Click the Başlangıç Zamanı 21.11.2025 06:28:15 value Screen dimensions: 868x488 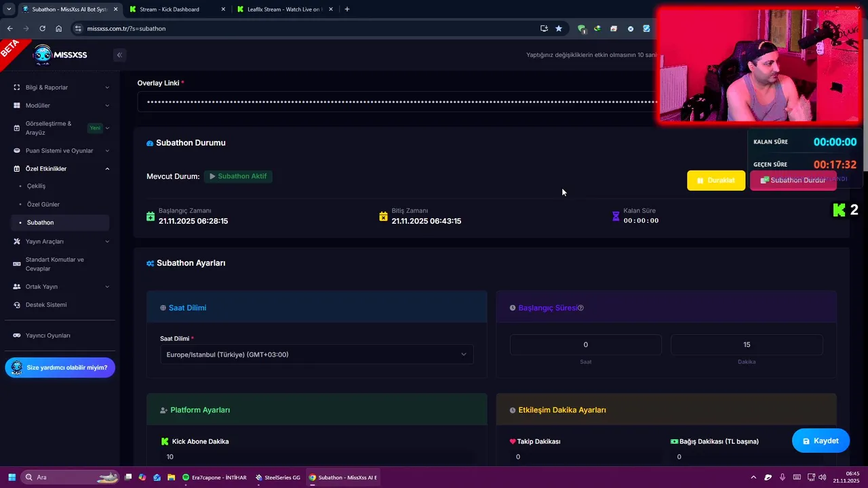[x=193, y=221]
